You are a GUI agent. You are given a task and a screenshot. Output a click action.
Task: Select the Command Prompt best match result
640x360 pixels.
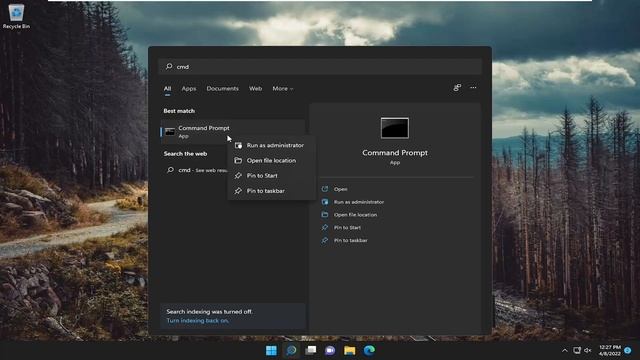click(x=233, y=131)
